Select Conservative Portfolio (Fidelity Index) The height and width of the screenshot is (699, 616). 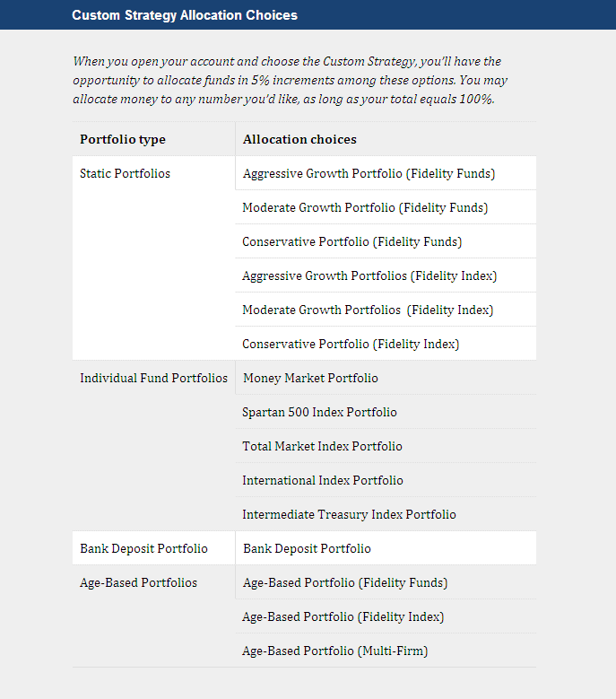(x=351, y=344)
